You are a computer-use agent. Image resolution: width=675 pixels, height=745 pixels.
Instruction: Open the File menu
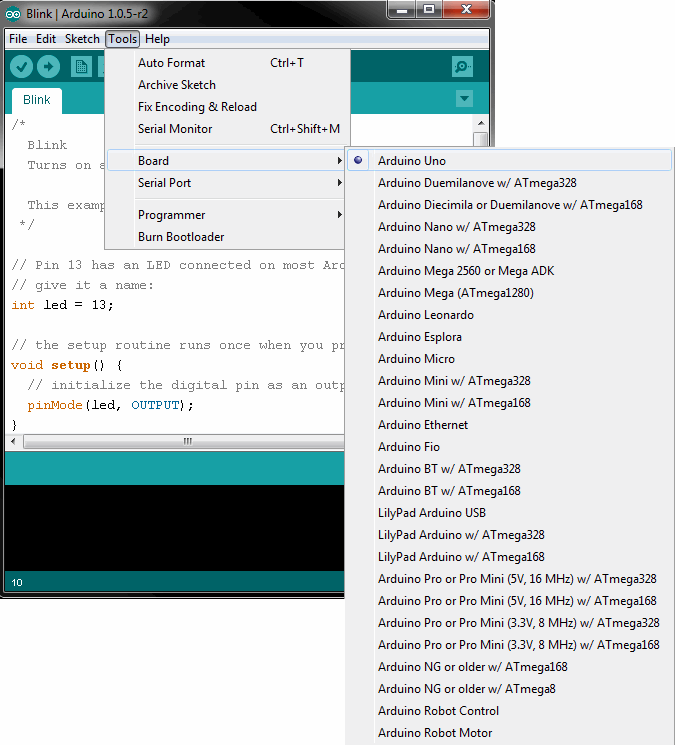click(18, 39)
